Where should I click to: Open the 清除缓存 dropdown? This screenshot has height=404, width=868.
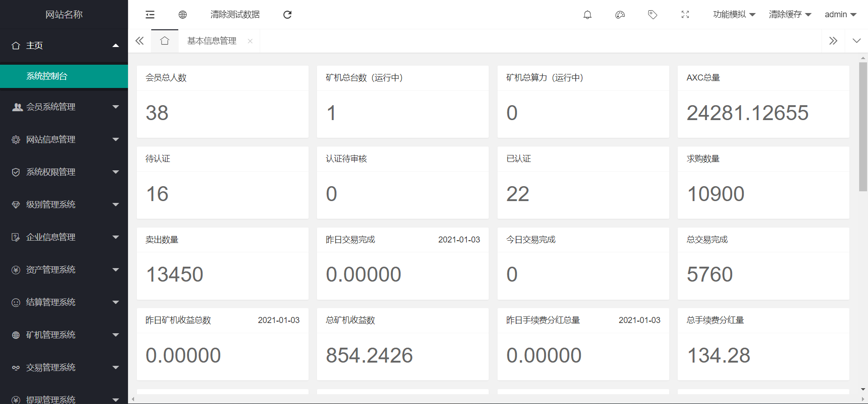790,15
